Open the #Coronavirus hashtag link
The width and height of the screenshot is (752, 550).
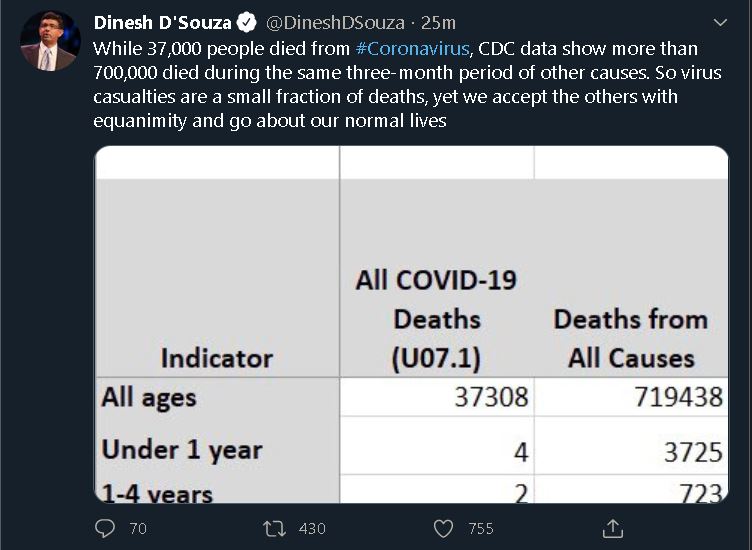[412, 48]
